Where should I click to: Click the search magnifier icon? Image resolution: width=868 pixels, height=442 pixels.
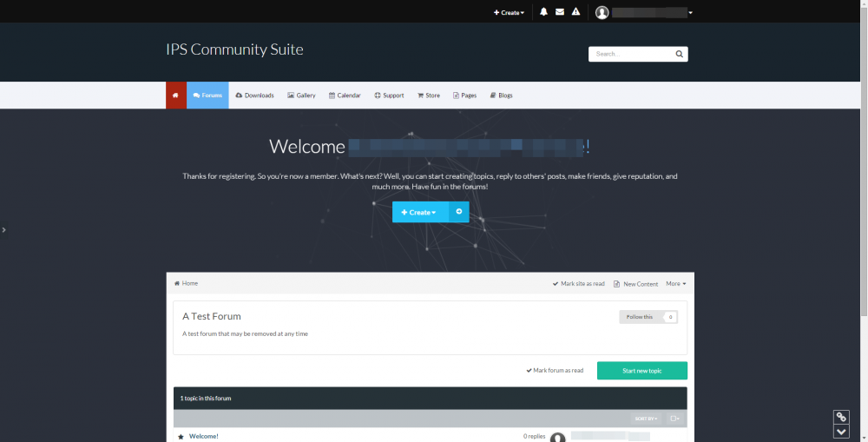click(679, 54)
